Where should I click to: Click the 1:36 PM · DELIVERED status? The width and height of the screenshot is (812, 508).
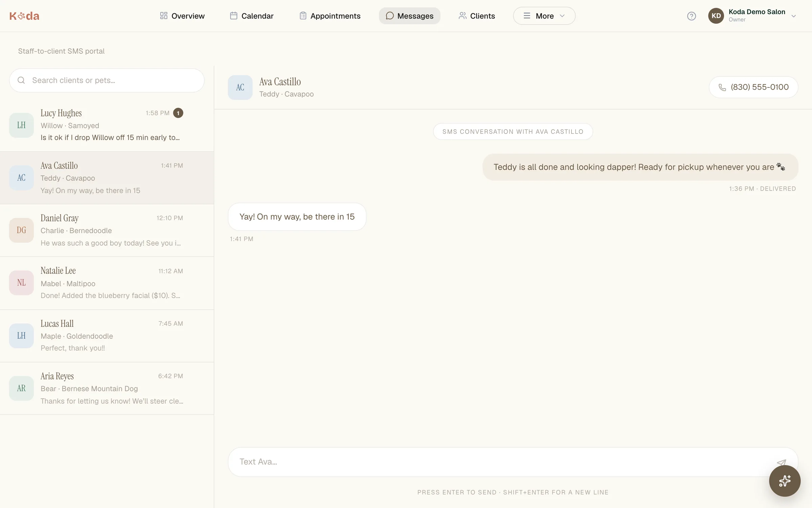click(763, 189)
